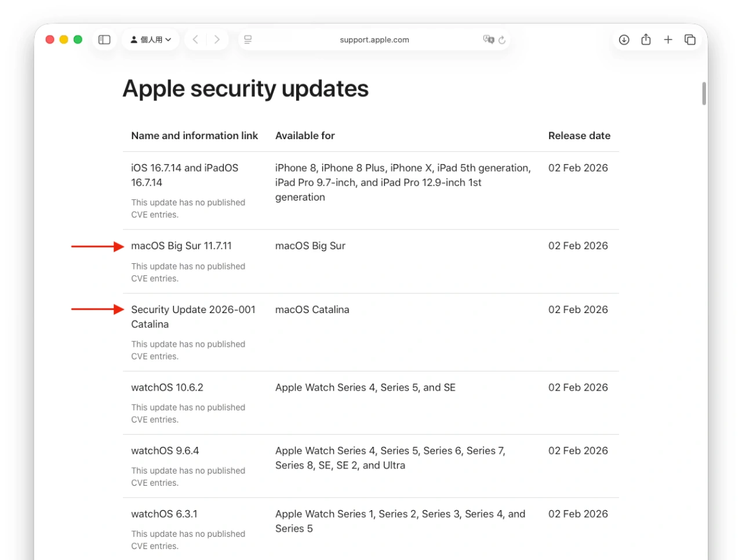
Task: Open the 個人用 profile dropdown
Action: click(x=150, y=39)
